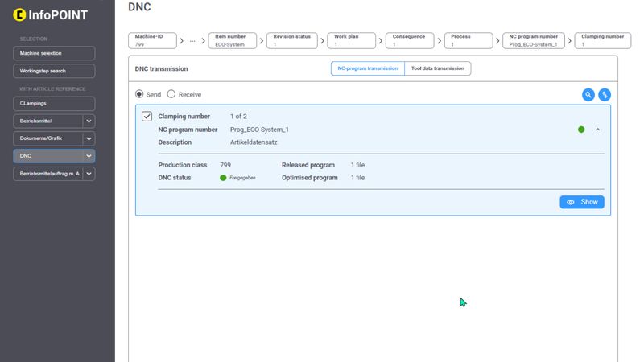Click the green status dot beside Prog_ECO-System_1
The height and width of the screenshot is (362, 644).
click(x=581, y=130)
